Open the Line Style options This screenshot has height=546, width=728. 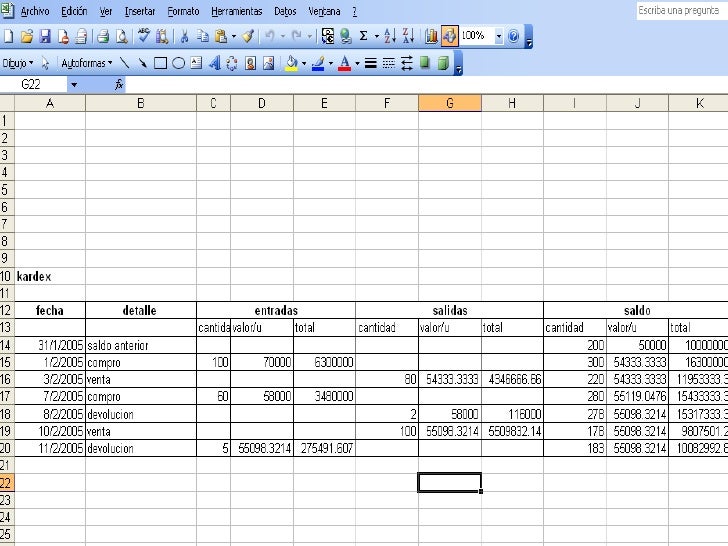(370, 63)
